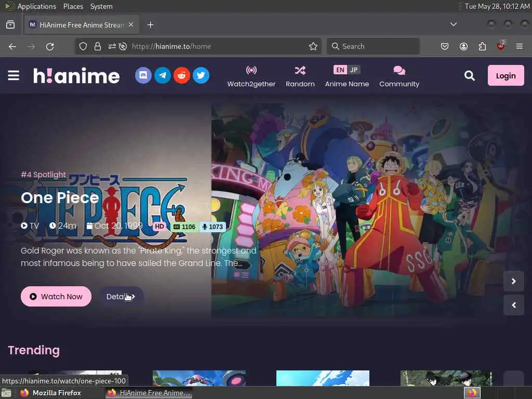Open the Firefox account icon
Viewport: 532px width, 399px height.
coord(463,46)
